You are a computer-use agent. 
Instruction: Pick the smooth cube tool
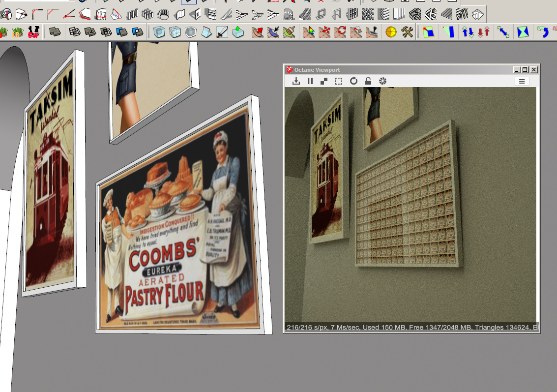(191, 32)
